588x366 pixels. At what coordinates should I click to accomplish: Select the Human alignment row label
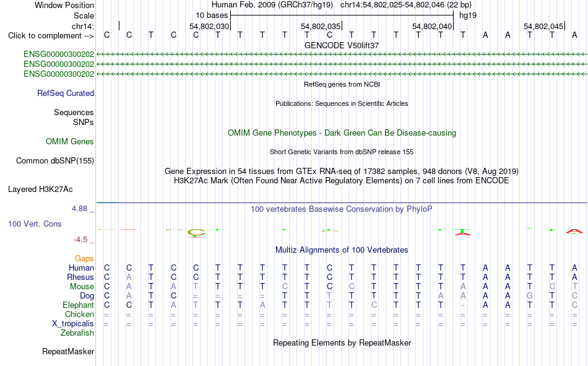tap(81, 268)
